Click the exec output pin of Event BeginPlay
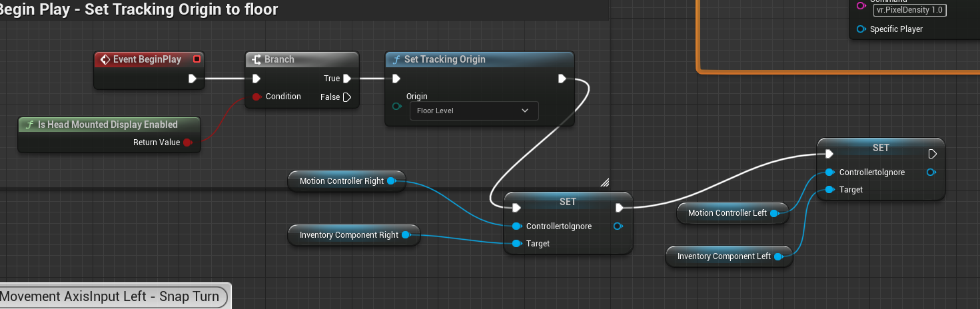980x309 pixels. pos(193,79)
